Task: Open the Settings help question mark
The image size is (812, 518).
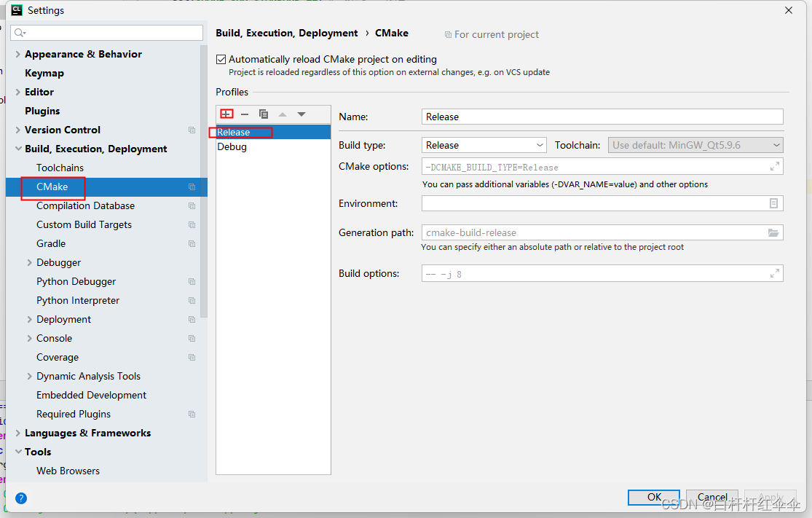Action: [x=20, y=498]
